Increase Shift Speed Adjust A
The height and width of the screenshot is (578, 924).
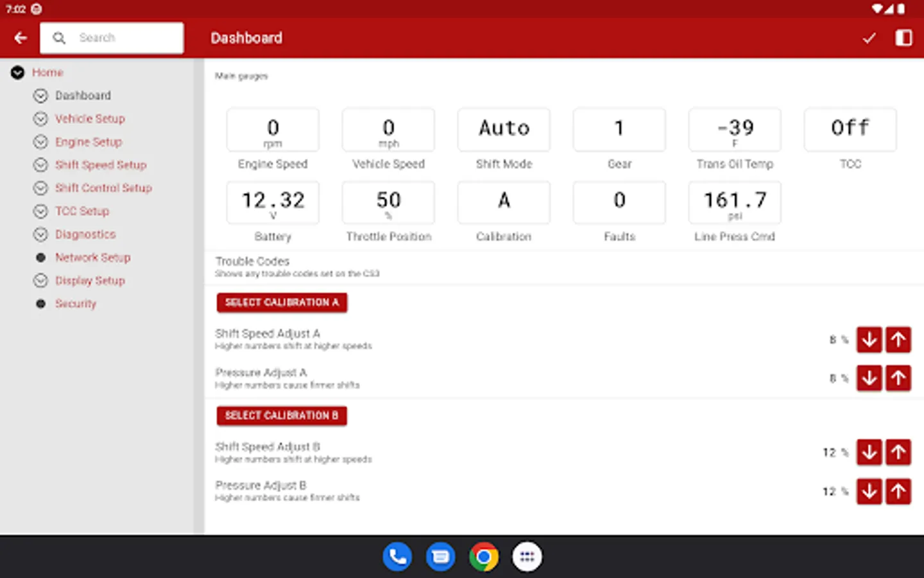898,340
